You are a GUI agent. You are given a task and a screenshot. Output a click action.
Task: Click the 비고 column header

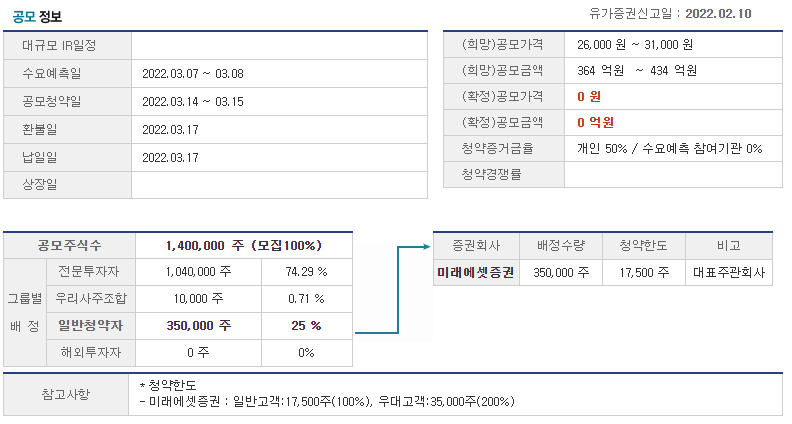pyautogui.click(x=729, y=246)
